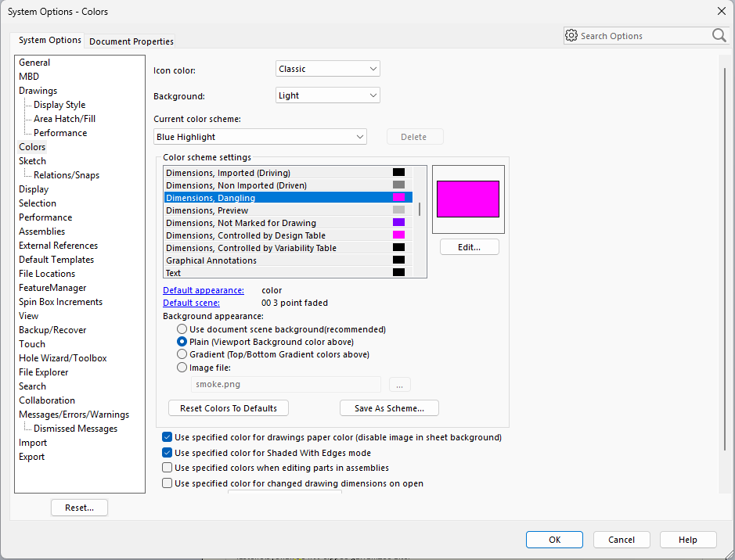Screen dimensions: 735x560
Task: Click the gear icon in Search Options
Action: [571, 36]
